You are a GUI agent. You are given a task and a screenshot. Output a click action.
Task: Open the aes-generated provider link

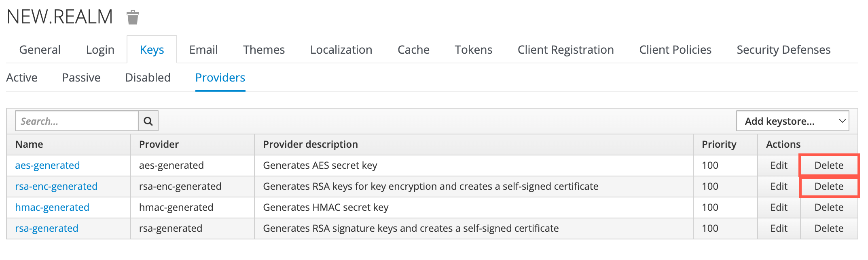pos(47,166)
